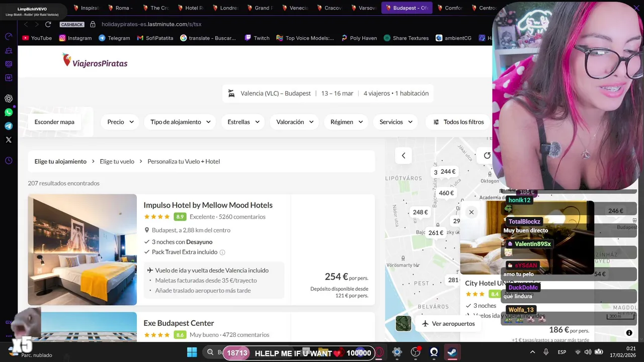Select the 261 € map price marker
Image resolution: width=644 pixels, height=362 pixels.
(436, 233)
